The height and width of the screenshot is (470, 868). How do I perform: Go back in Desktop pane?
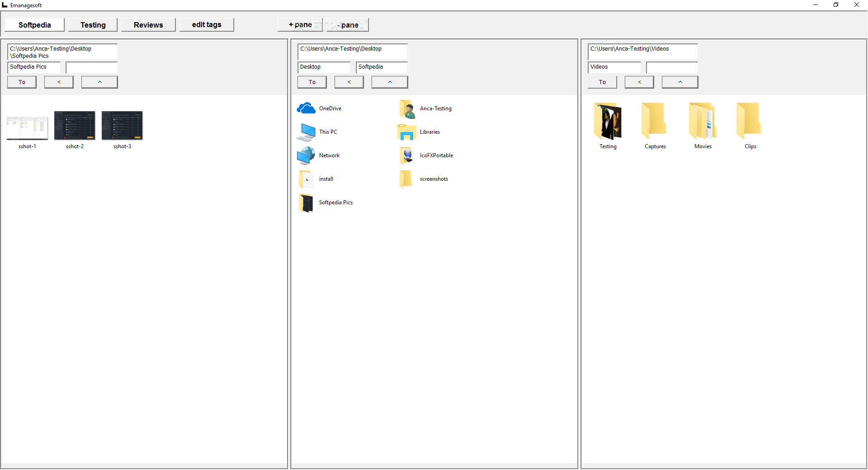349,82
